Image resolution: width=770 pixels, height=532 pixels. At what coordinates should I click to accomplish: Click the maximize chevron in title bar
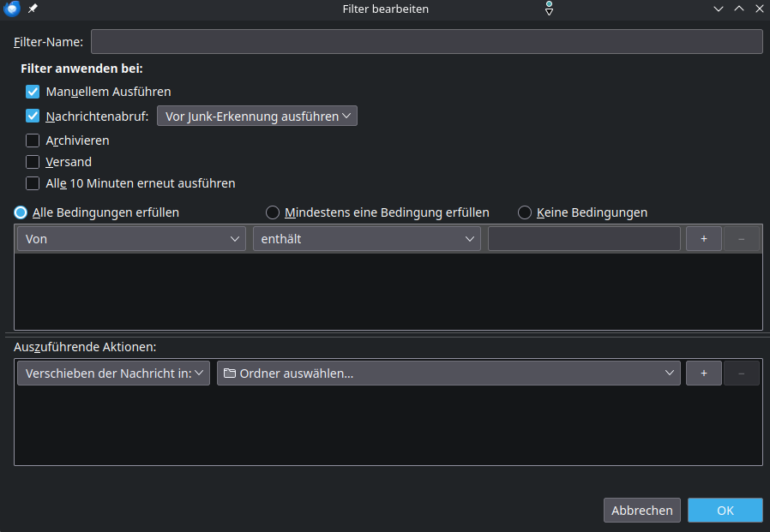[738, 9]
